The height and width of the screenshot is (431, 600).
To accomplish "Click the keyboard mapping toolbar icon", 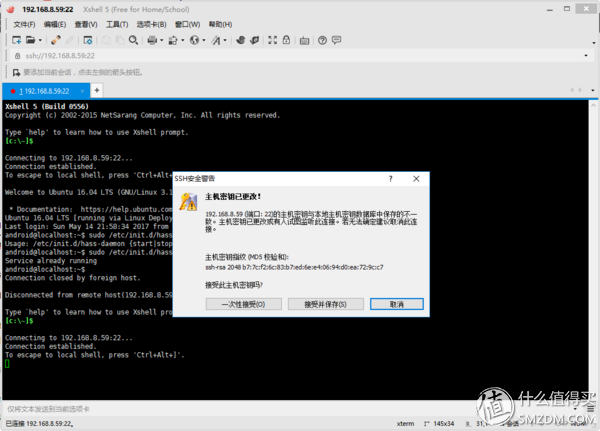I will [x=305, y=40].
